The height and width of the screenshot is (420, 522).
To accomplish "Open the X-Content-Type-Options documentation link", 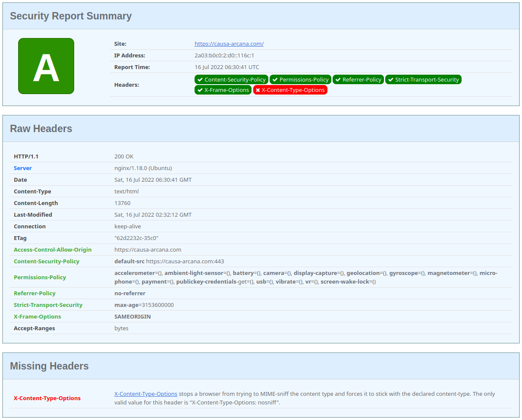I will pyautogui.click(x=146, y=394).
